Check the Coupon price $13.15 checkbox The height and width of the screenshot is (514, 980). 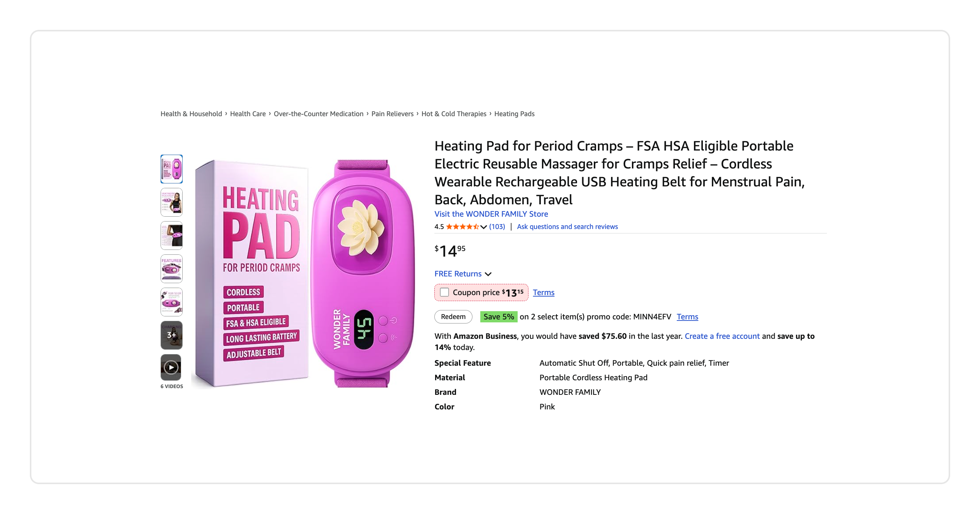[444, 292]
